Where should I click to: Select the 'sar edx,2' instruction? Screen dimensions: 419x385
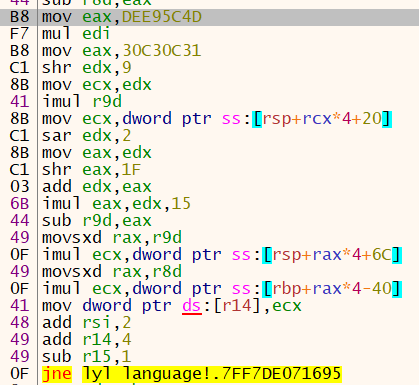coord(87,136)
